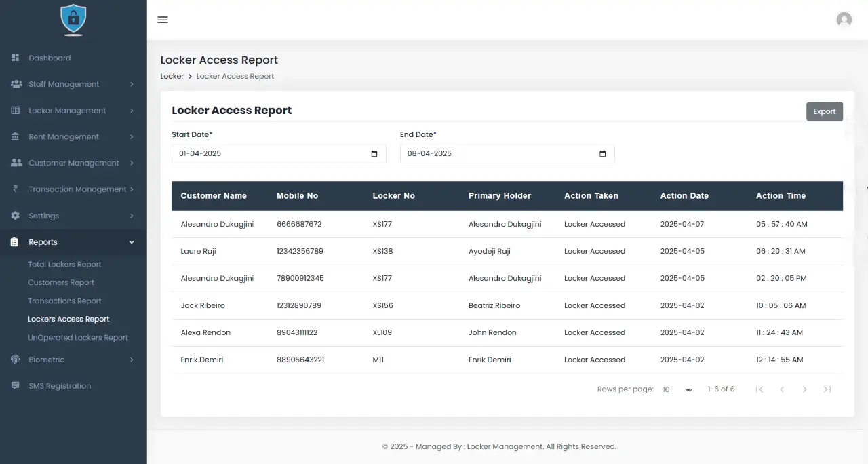
Task: Select the UnOperated Lockers Report item
Action: coord(78,338)
